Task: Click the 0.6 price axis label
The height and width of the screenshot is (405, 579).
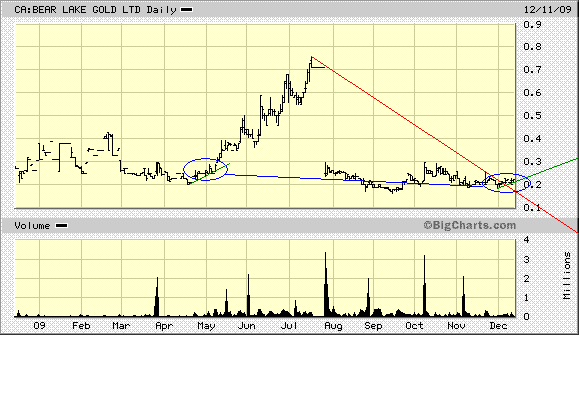Action: click(x=532, y=92)
